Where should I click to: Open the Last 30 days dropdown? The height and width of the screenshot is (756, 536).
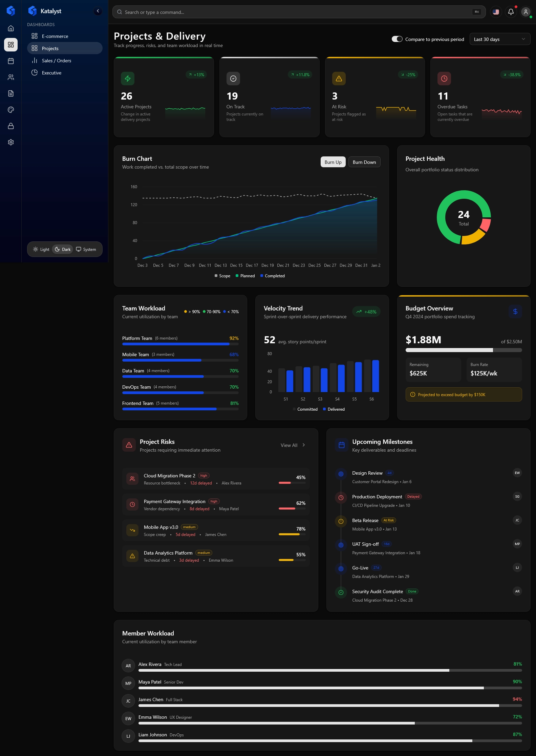coord(499,39)
